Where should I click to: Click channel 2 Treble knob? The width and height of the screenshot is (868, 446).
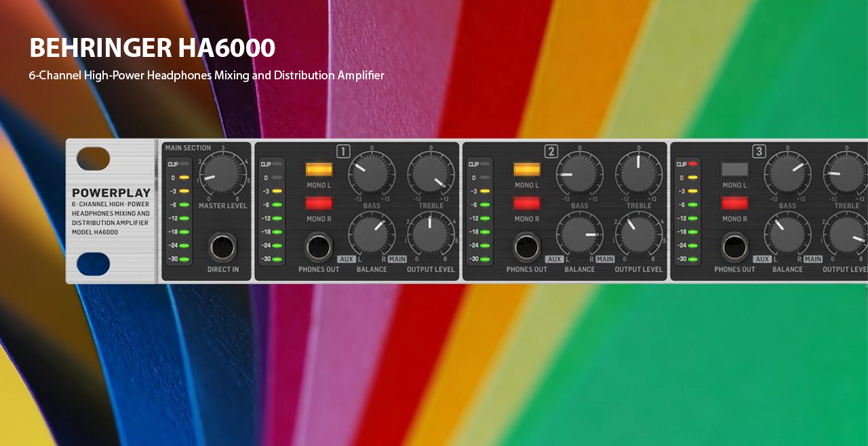coord(639,174)
